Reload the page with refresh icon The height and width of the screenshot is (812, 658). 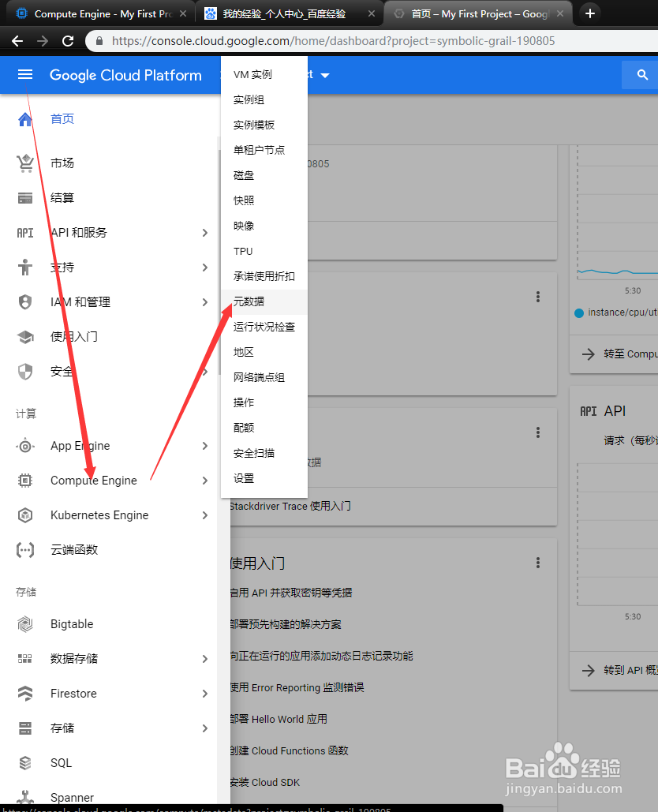[x=68, y=41]
